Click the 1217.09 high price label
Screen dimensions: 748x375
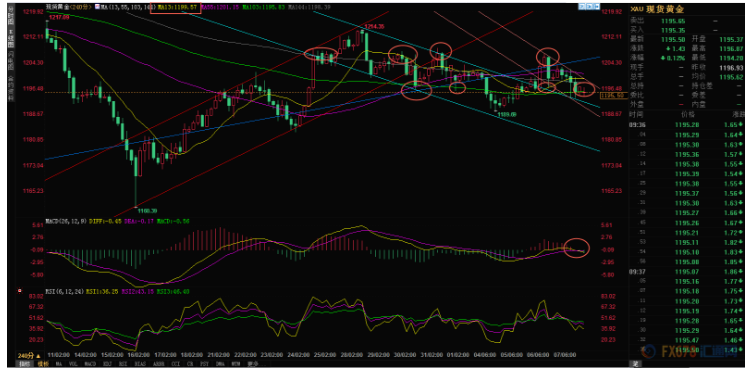[x=59, y=17]
